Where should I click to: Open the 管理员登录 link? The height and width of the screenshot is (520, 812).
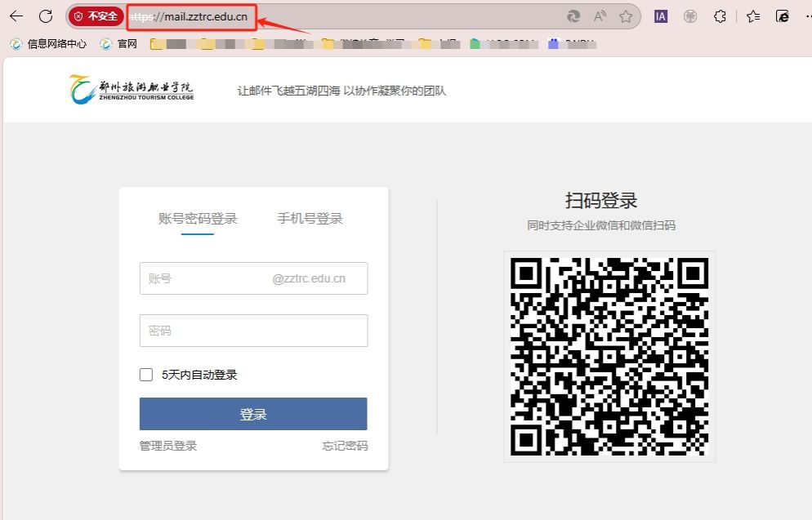coord(168,446)
